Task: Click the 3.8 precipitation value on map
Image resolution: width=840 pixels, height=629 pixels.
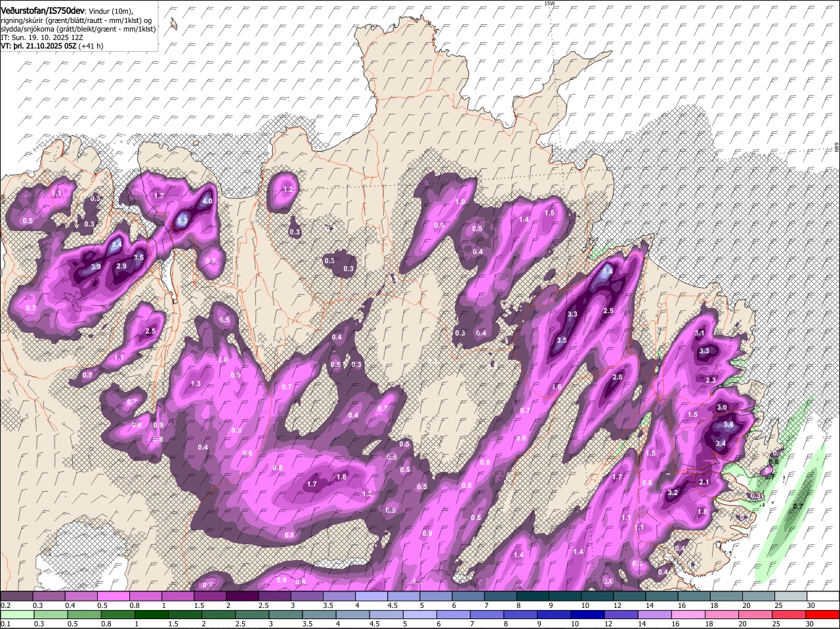Action: (728, 425)
